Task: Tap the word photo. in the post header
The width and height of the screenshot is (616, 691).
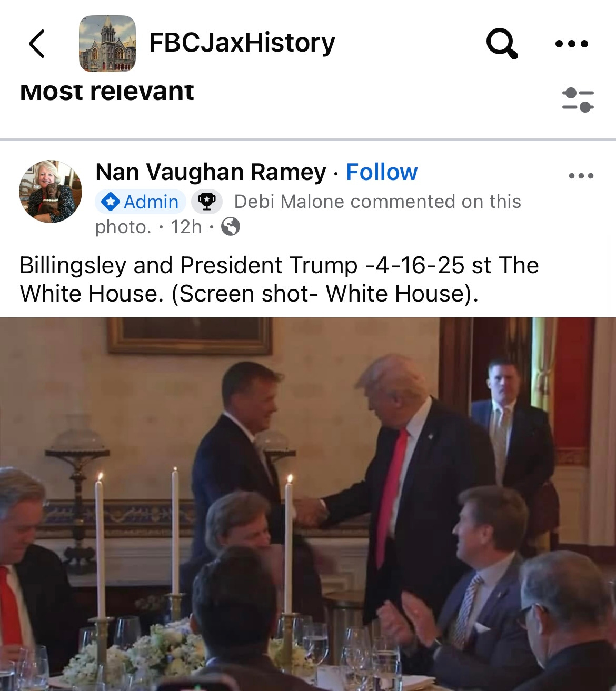Action: (123, 227)
